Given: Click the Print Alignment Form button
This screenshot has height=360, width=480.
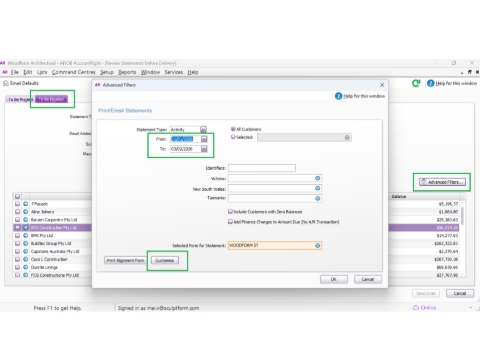Looking at the screenshot, I should click(125, 260).
